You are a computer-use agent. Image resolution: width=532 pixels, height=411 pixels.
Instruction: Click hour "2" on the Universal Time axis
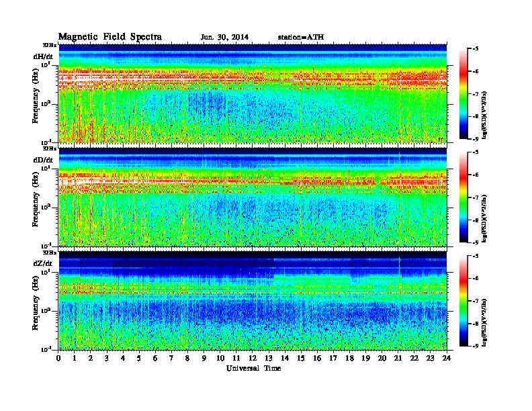[x=91, y=359]
